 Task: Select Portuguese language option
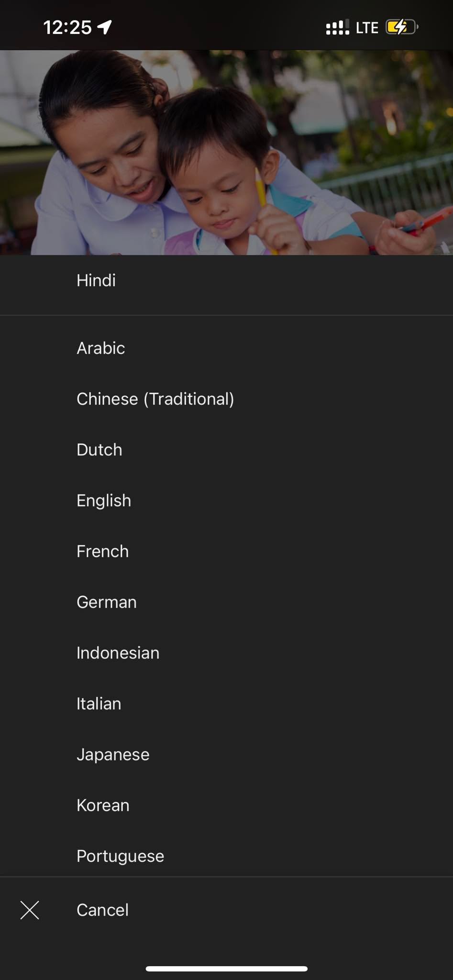(226, 855)
